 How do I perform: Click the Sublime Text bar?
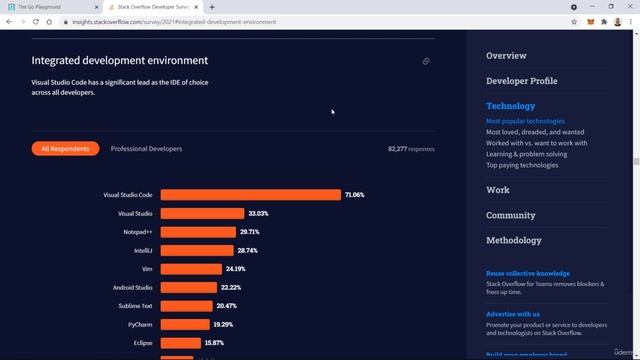[187, 306]
